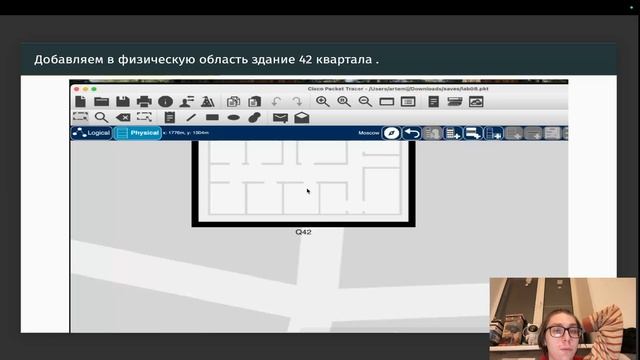Select the Delete tool

[123, 118]
